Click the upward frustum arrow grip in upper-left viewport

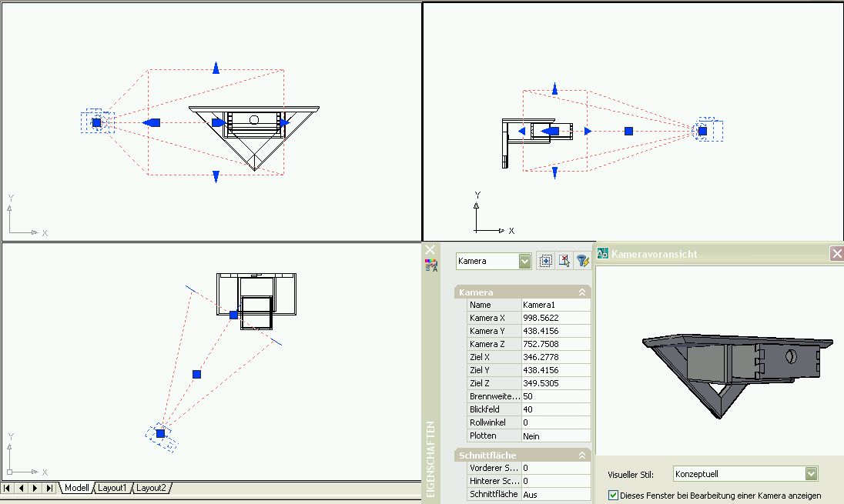pyautogui.click(x=216, y=68)
